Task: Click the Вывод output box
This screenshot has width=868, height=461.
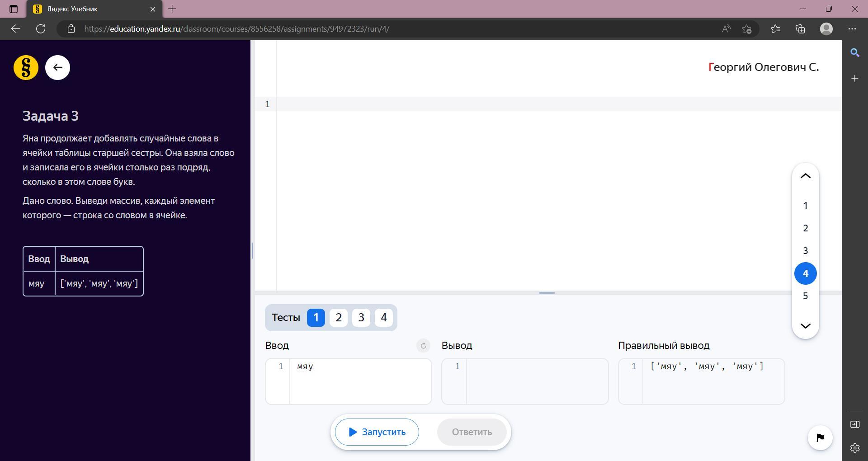Action: 525,381
